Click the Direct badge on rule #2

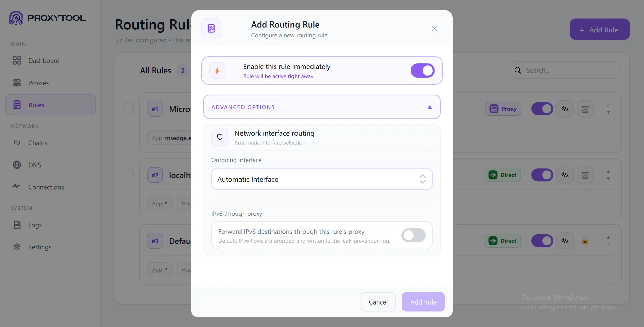coord(502,175)
